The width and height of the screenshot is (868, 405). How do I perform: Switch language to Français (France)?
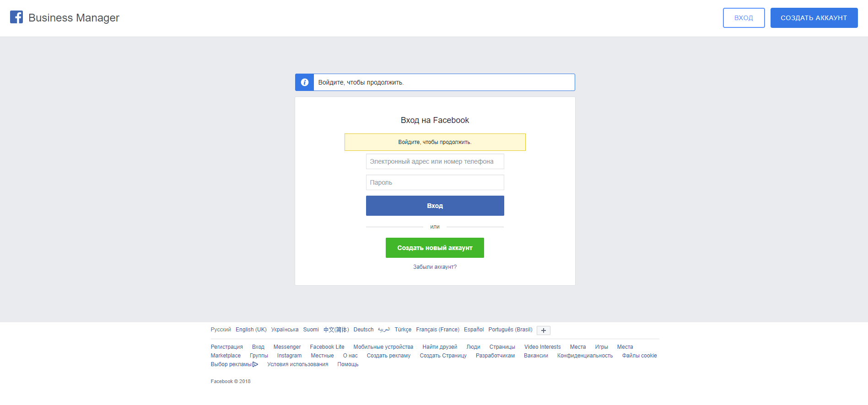pyautogui.click(x=437, y=330)
